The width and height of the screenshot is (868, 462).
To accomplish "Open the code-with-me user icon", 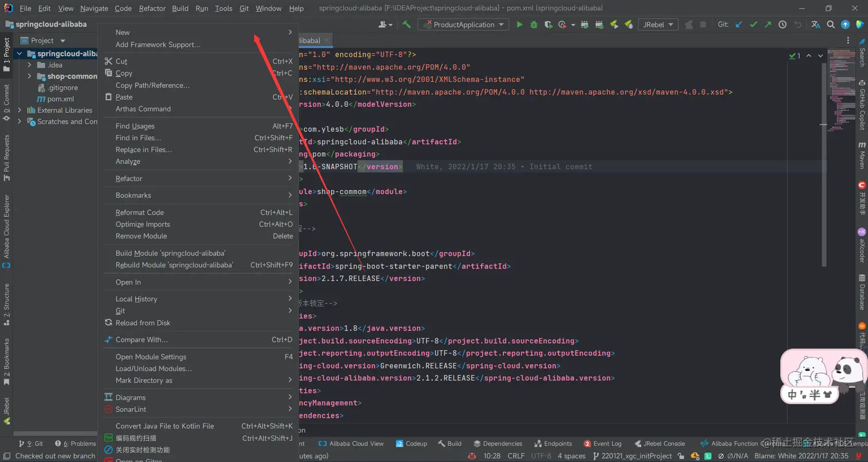I will pyautogui.click(x=386, y=25).
